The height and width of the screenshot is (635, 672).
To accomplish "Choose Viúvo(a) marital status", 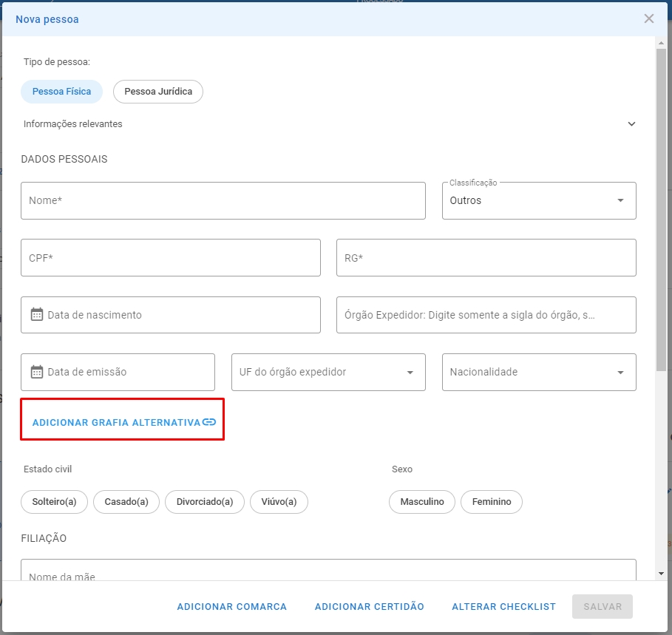I will [x=279, y=502].
